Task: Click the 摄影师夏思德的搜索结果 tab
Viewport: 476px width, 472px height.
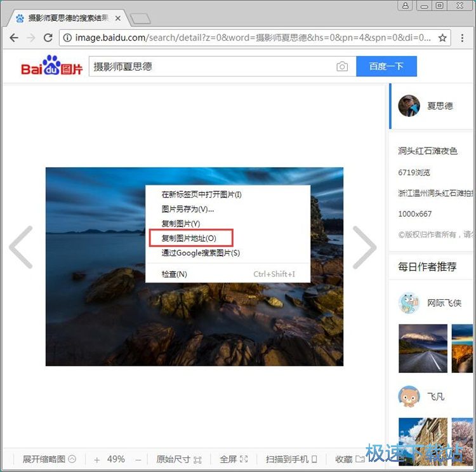Action: pyautogui.click(x=69, y=18)
